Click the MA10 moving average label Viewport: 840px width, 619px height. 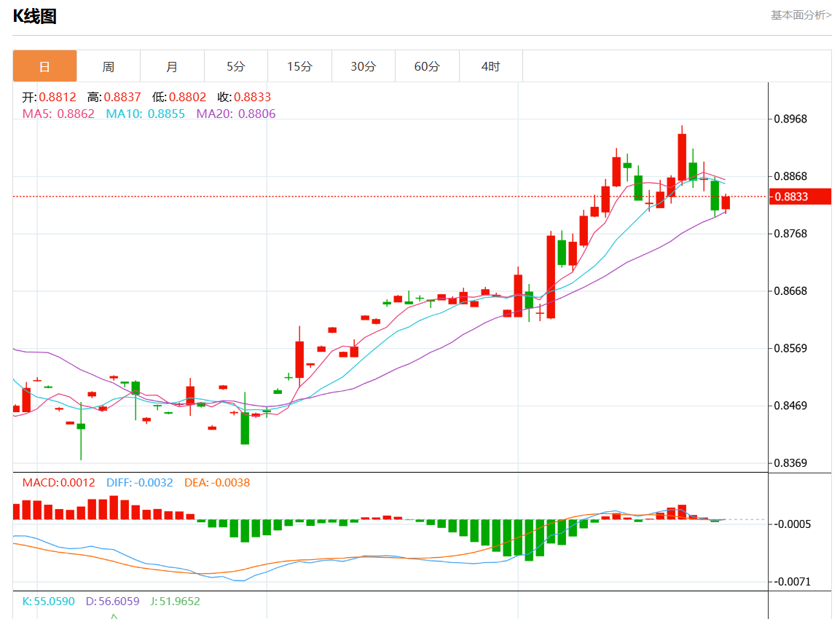[145, 114]
